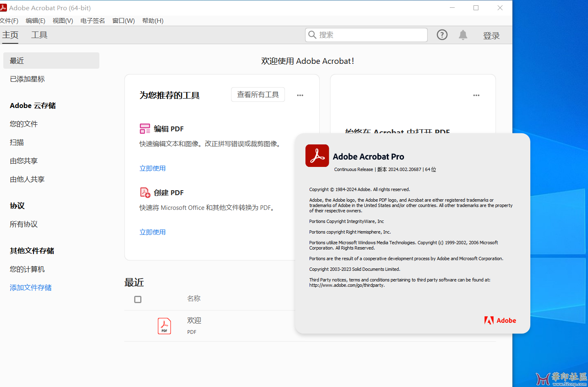Click the Adobe Acrobat logo in About dialog
588x387 pixels.
317,156
